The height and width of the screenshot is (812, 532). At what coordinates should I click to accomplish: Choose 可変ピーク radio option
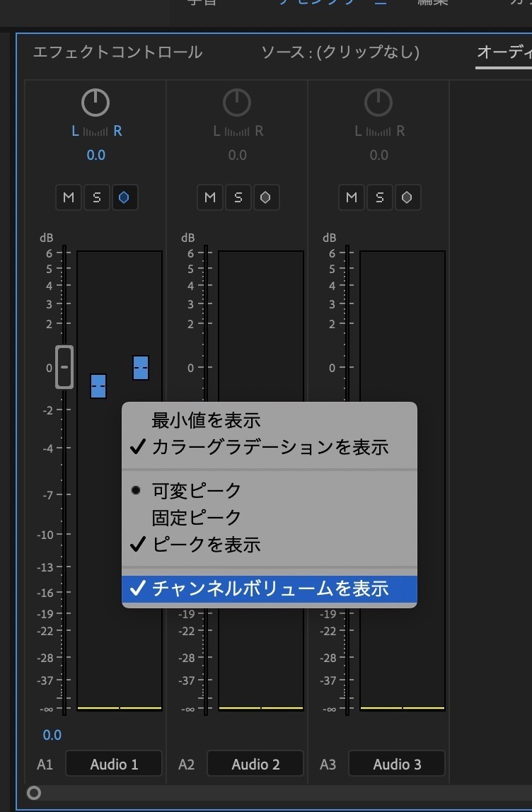point(196,490)
